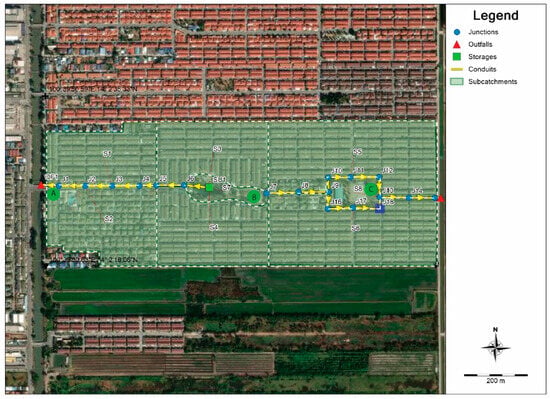Click the Outfalls red triangle legend symbol
Viewport: 550px width, 399px height.
(456, 45)
